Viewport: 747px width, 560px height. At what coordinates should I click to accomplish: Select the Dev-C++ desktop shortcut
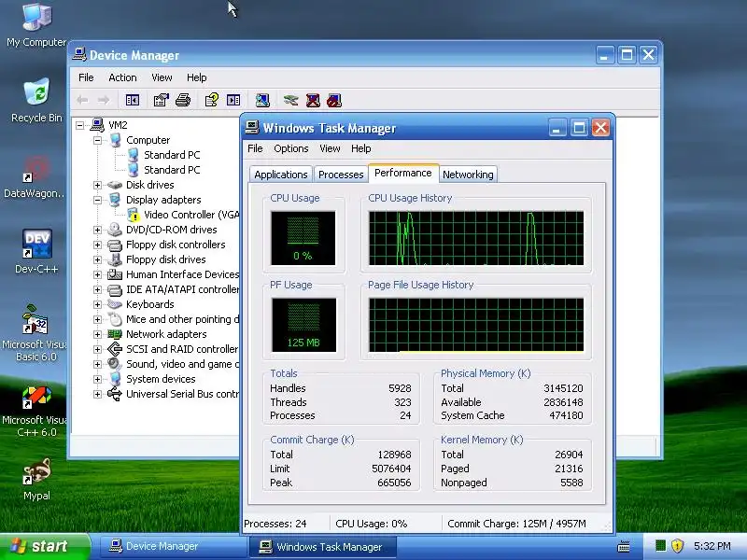36,251
